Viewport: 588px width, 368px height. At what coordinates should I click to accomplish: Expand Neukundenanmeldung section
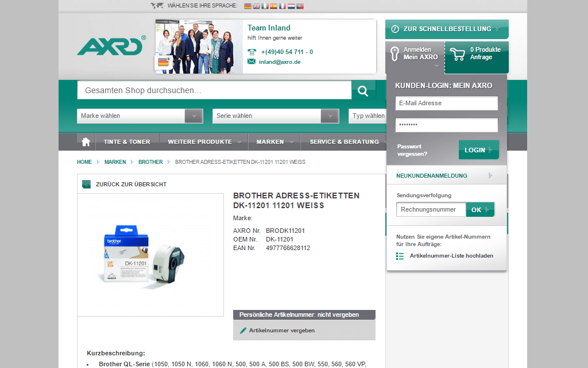(446, 175)
